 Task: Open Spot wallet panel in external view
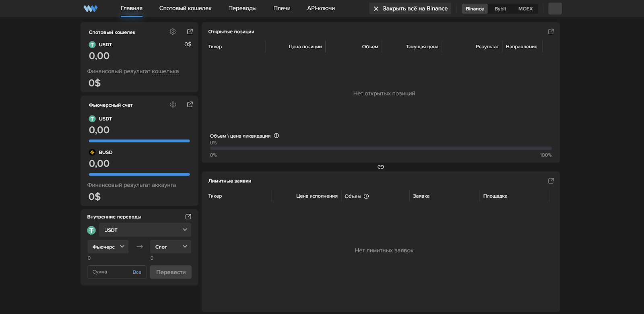tap(190, 32)
